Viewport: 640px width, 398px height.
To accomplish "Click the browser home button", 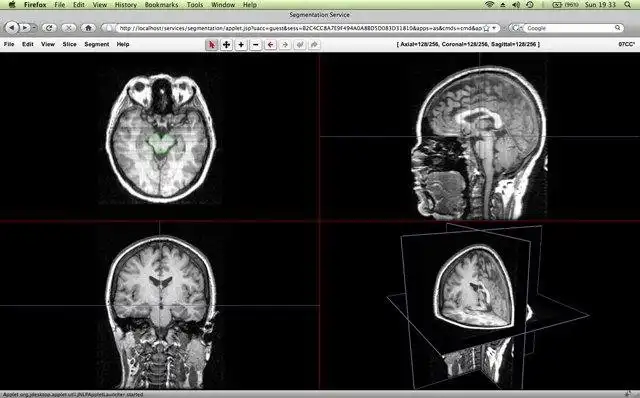I will pos(88,28).
